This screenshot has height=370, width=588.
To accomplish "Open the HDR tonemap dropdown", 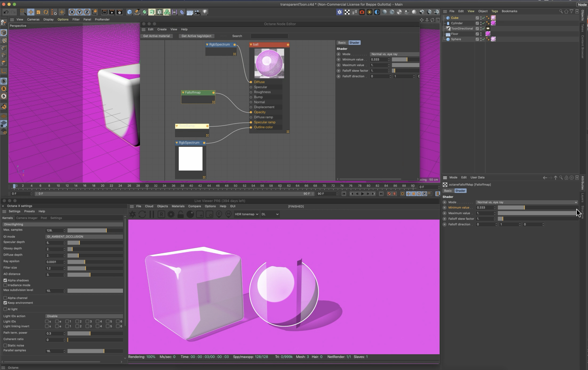I will click(246, 214).
